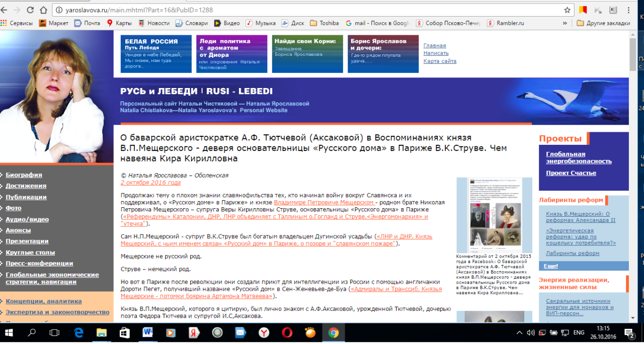The width and height of the screenshot is (644, 344).
Task: Open the Словари bookmark
Action: click(x=191, y=23)
